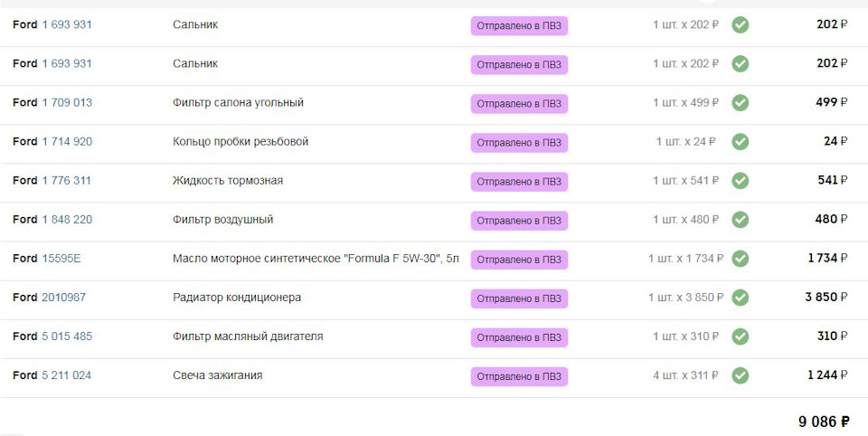
Task: Click green checkmark for Formula F motor oil
Action: pos(740,259)
